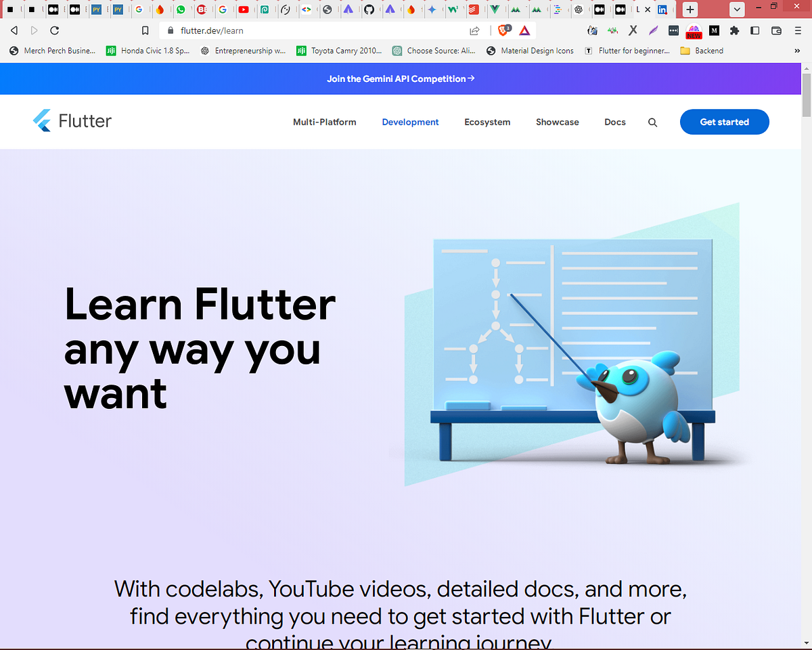
Task: Go back using the browser back arrow
Action: click(x=14, y=30)
